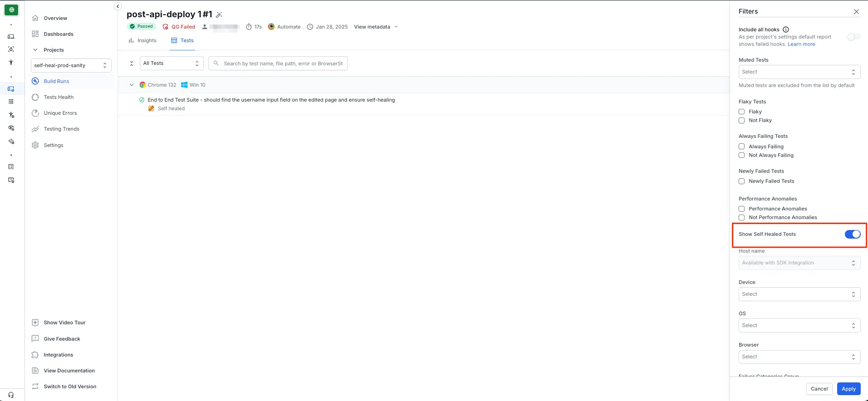
Task: Open the self-heal-prod-sanity project dropdown
Action: 71,65
